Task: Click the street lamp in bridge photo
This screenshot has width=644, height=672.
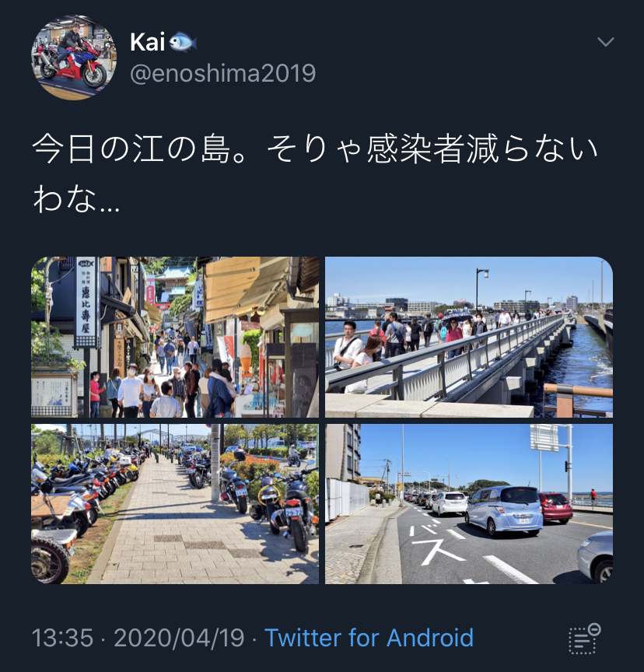Action: click(x=480, y=289)
